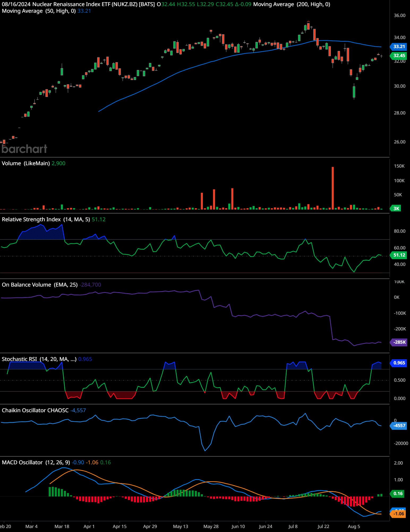Click the blue 33.21 moving average price badge

[399, 46]
